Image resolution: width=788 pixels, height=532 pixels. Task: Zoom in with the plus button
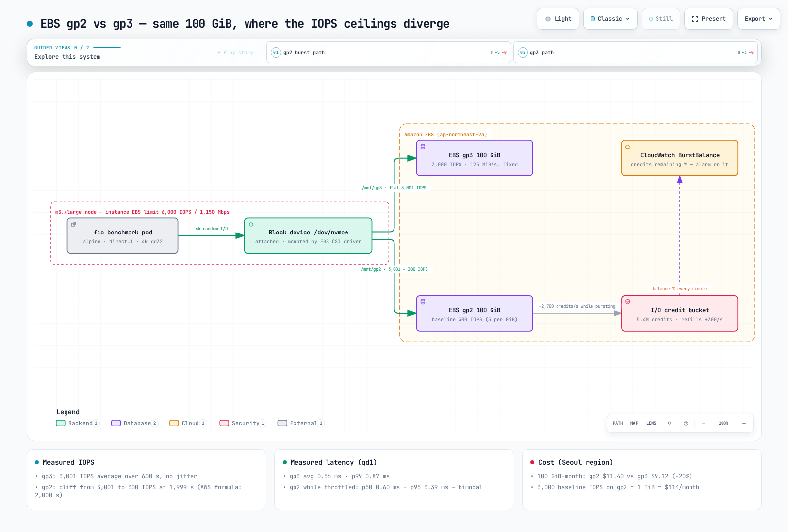click(x=744, y=423)
